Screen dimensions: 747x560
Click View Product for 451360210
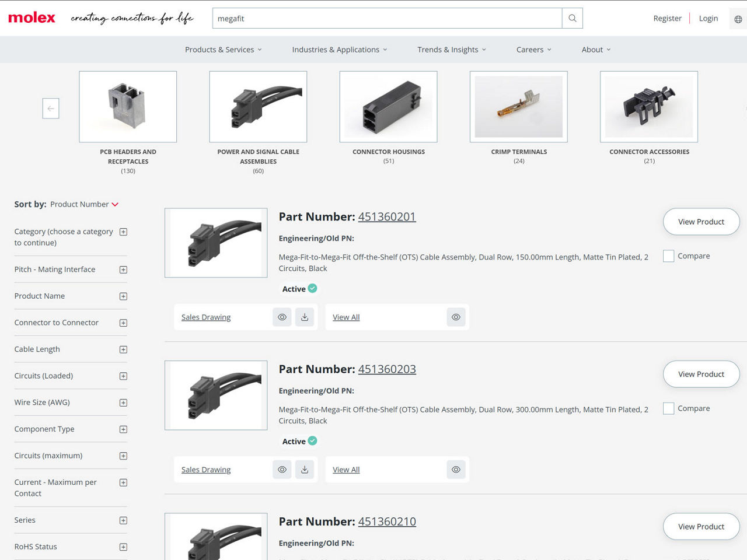click(701, 526)
